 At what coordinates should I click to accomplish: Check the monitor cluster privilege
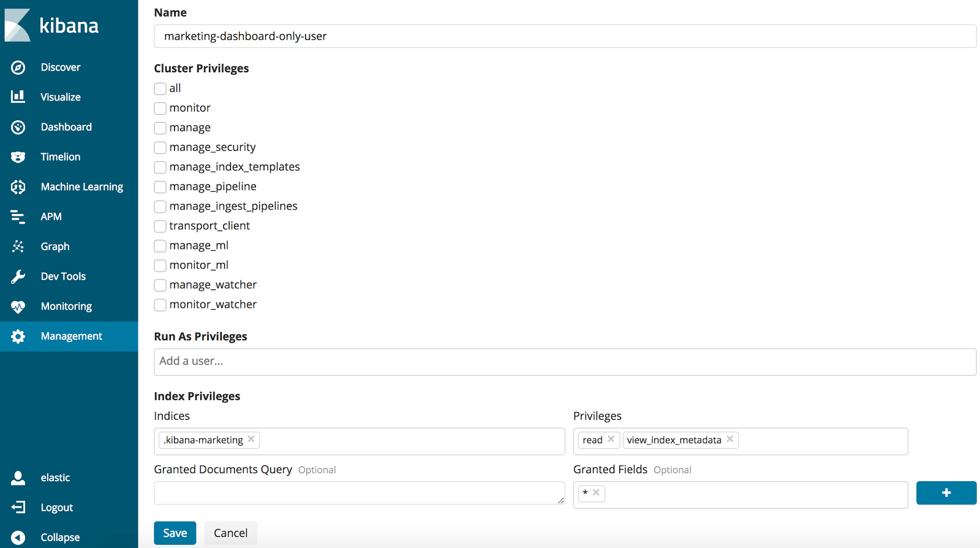160,108
